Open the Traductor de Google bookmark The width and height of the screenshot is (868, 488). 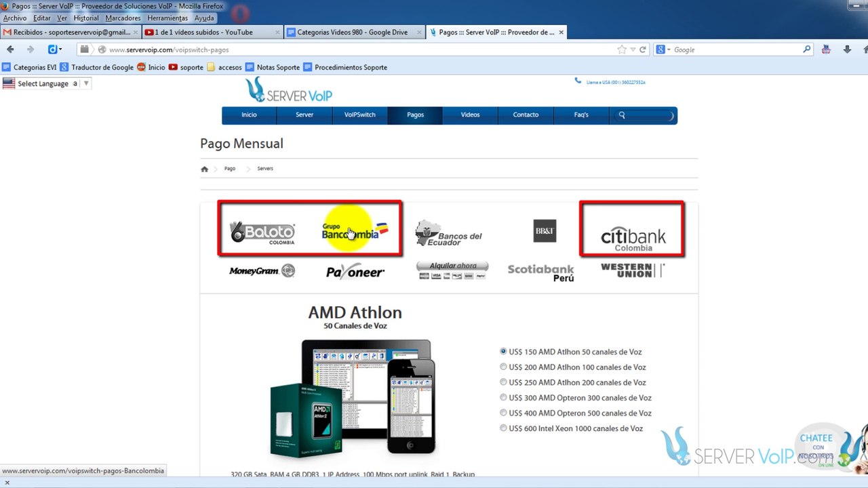point(97,67)
